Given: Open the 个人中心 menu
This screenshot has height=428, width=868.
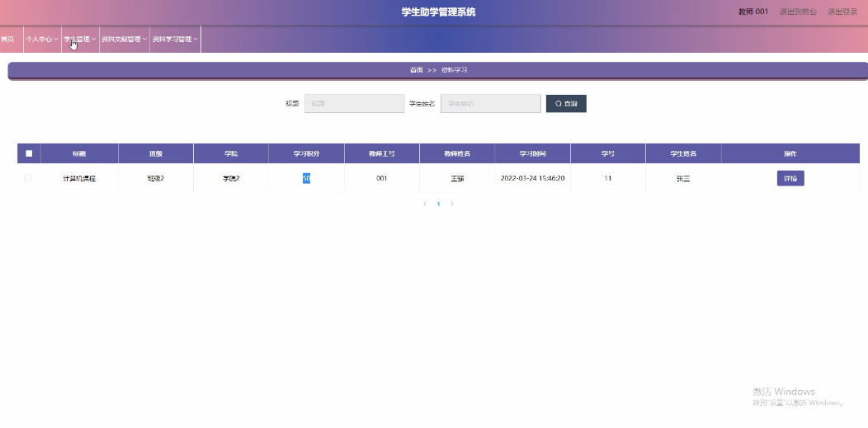Looking at the screenshot, I should pyautogui.click(x=42, y=40).
